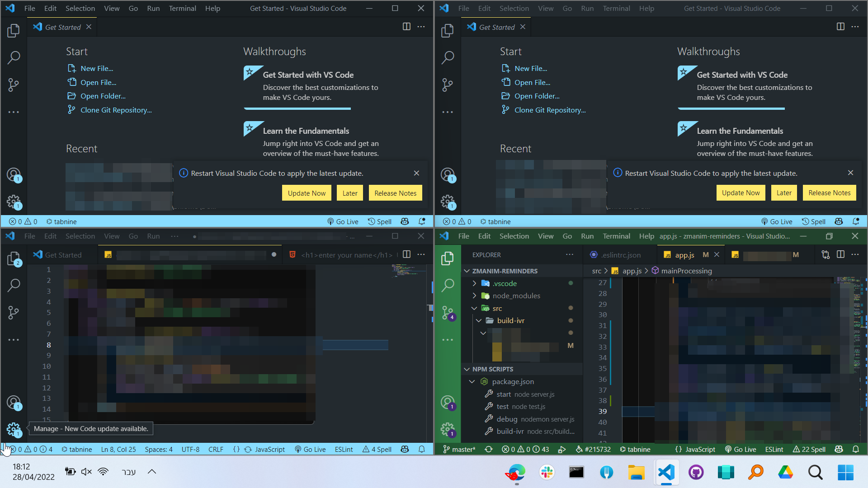Open File Explorer on the taskbar
This screenshot has width=868, height=488.
click(636, 473)
